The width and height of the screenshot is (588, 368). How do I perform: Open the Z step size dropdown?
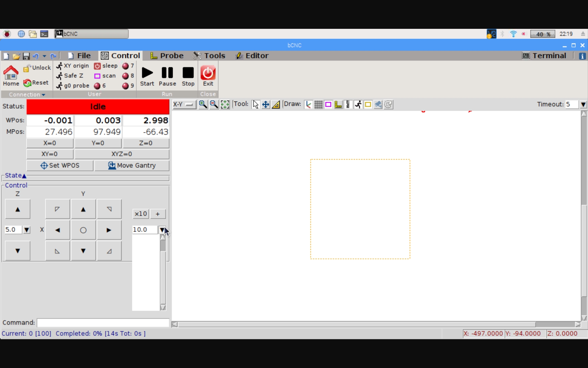pyautogui.click(x=27, y=230)
